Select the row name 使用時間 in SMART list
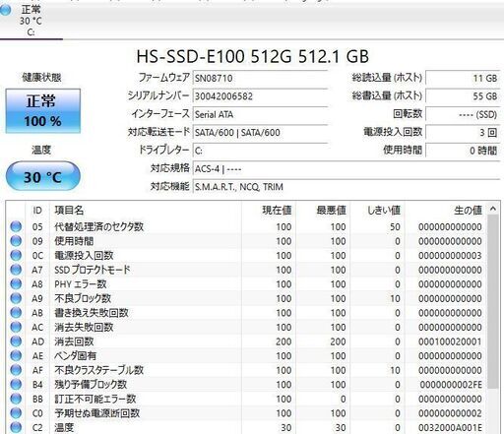The width and height of the screenshot is (504, 434). tap(74, 241)
